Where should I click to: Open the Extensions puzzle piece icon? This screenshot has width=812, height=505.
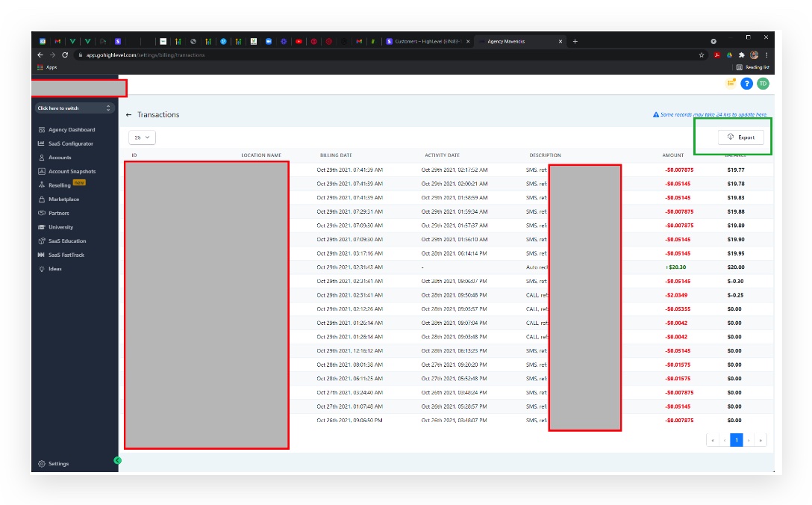pyautogui.click(x=742, y=55)
